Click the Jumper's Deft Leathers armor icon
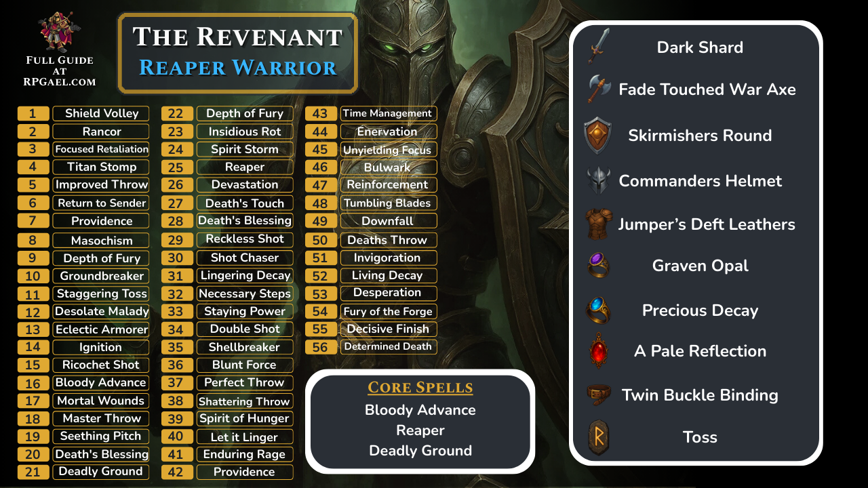 point(599,224)
